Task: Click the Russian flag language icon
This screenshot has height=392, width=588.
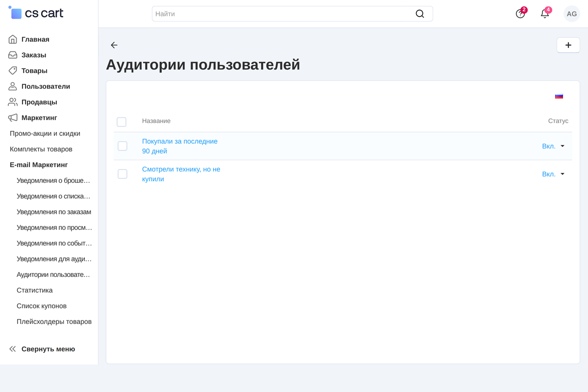Action: click(x=559, y=96)
